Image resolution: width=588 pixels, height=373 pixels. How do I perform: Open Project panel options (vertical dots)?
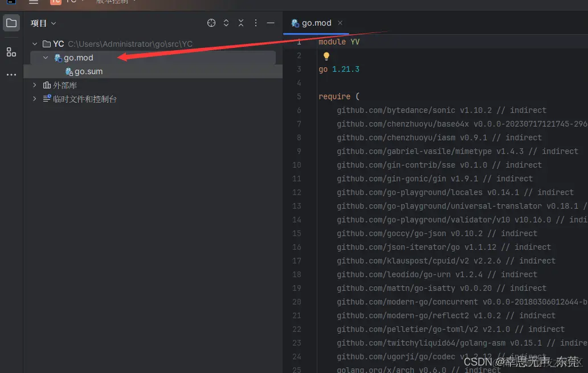click(x=256, y=23)
